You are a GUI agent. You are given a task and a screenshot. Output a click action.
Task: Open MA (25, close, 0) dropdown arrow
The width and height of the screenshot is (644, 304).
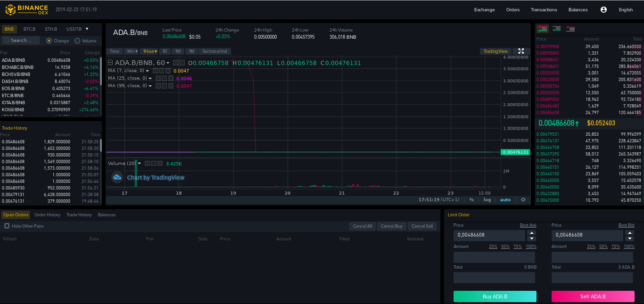pos(150,78)
